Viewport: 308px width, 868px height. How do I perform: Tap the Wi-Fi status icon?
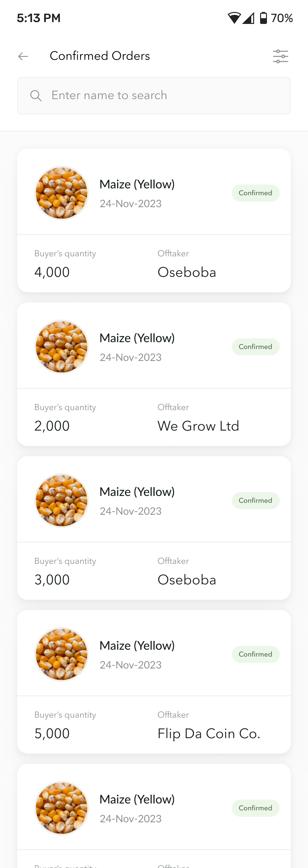pos(234,18)
